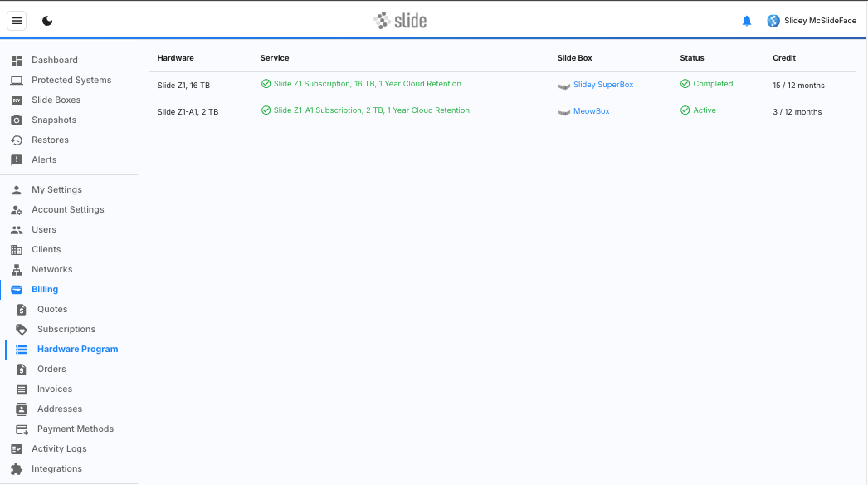Click the Slide logo

click(x=400, y=21)
